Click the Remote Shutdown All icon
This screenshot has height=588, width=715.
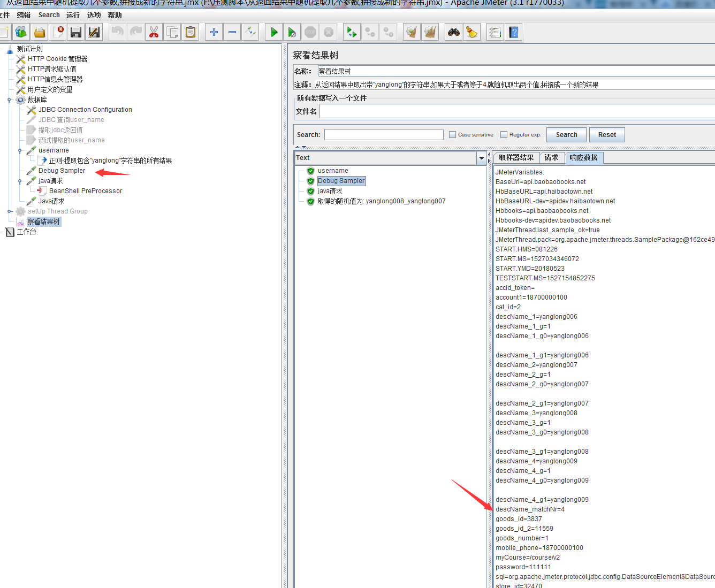click(389, 32)
